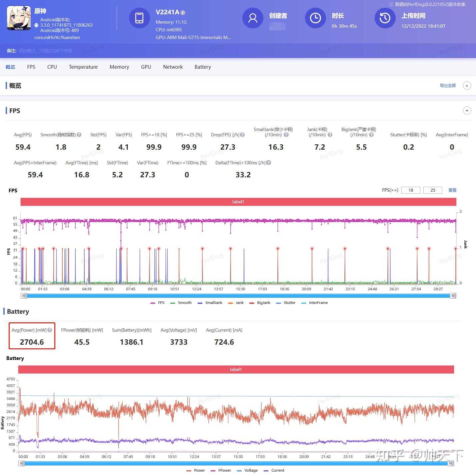Toggle the BigJank series in the chart legend
476x475 pixels.
point(260,303)
